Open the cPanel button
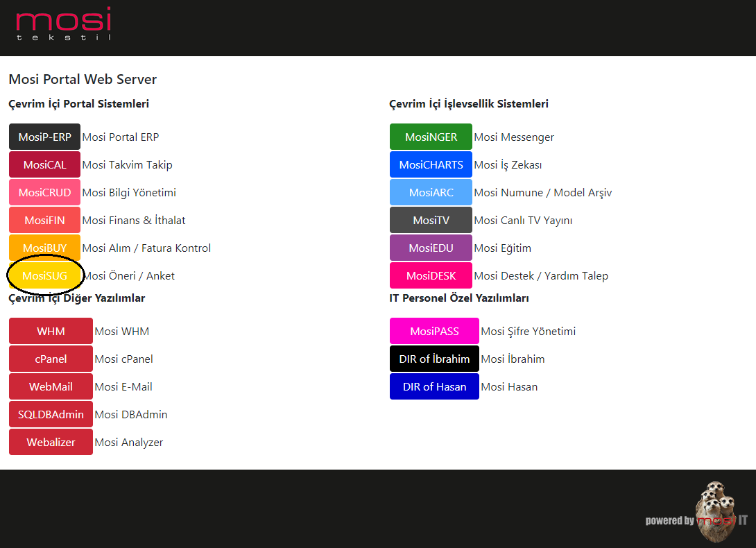 click(51, 359)
